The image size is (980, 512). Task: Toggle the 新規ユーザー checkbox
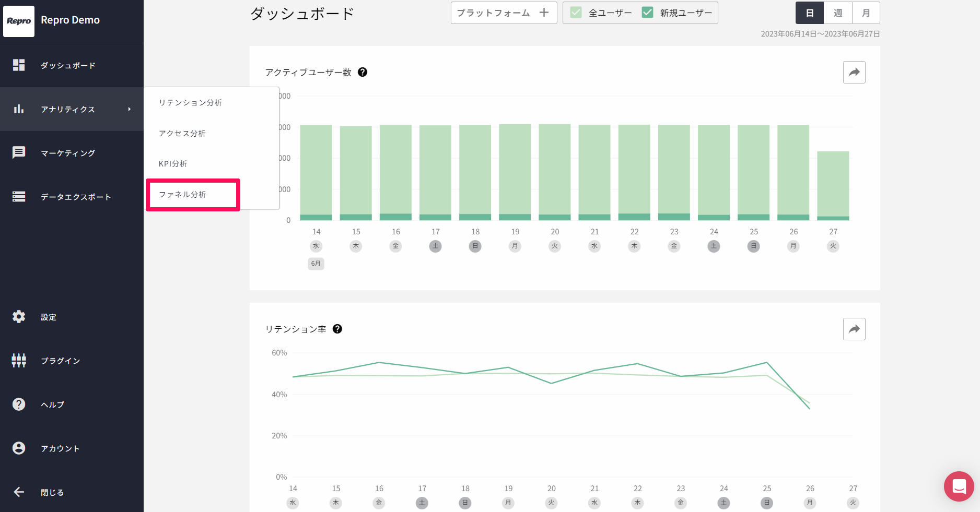coord(647,13)
